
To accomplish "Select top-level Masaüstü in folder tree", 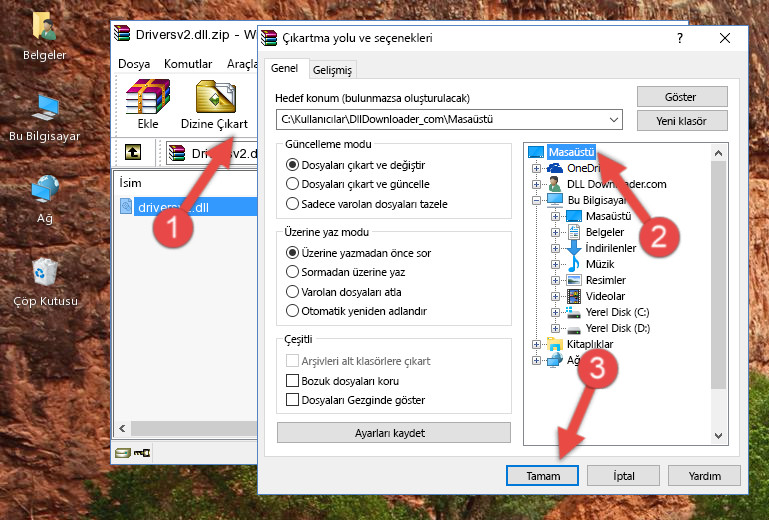I will 571,152.
